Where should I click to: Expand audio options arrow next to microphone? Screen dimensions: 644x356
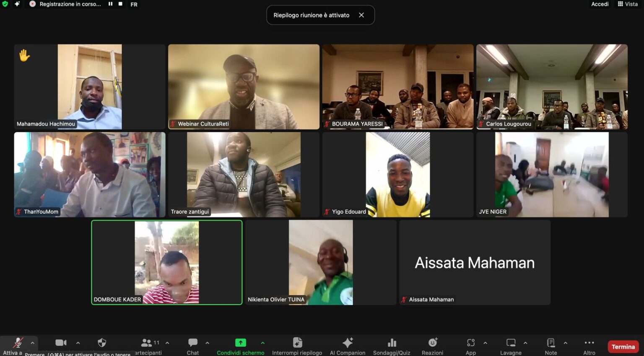coord(32,343)
